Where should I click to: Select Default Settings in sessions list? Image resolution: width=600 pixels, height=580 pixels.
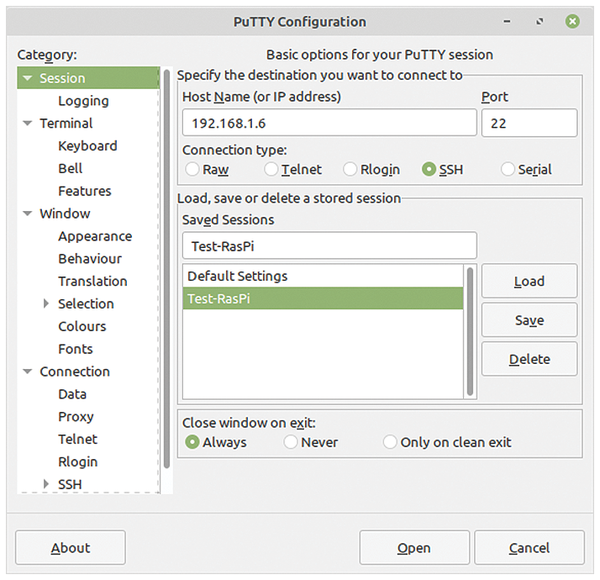point(323,276)
